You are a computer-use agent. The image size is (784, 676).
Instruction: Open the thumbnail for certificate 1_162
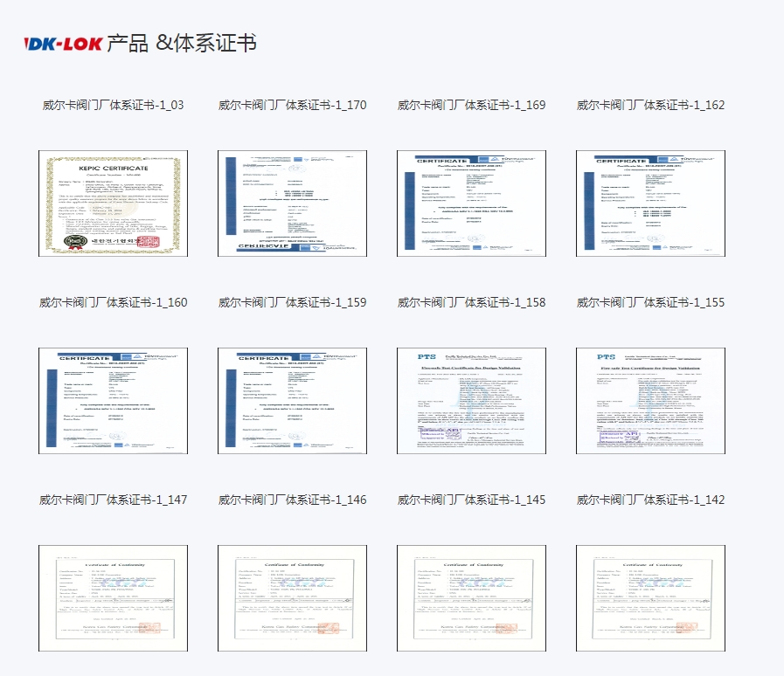(650, 203)
